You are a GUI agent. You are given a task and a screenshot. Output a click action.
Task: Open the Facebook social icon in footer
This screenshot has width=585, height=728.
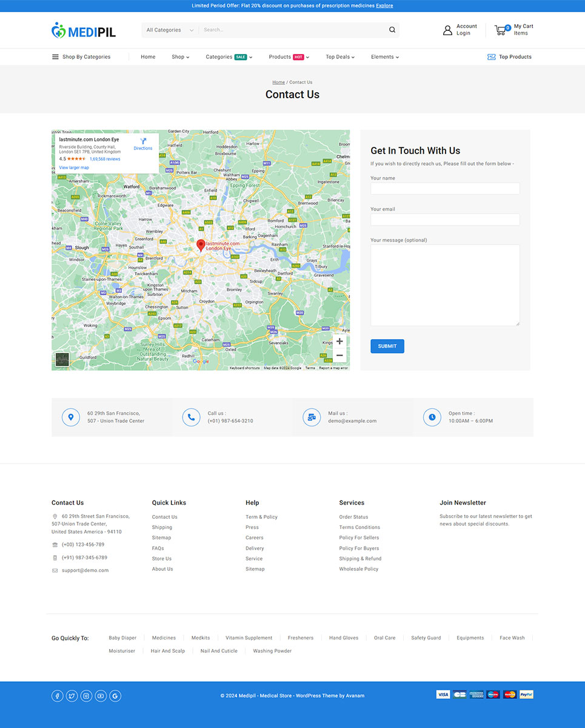tap(58, 696)
